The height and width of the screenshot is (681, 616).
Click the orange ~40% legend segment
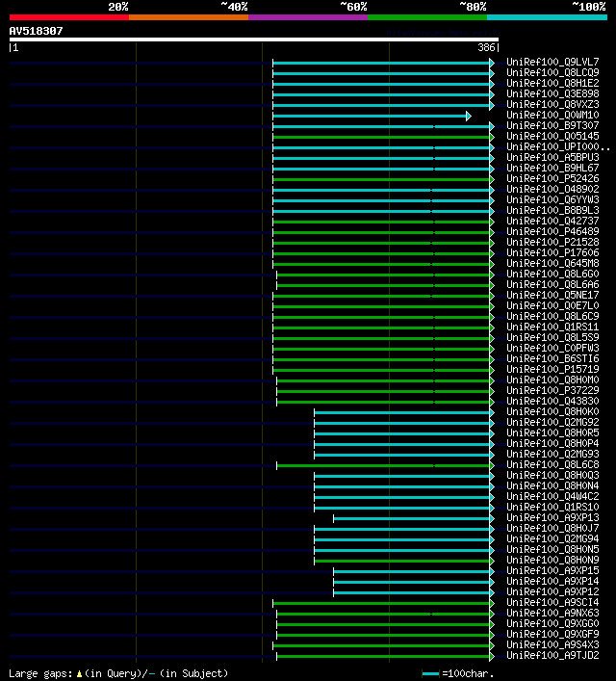[189, 17]
